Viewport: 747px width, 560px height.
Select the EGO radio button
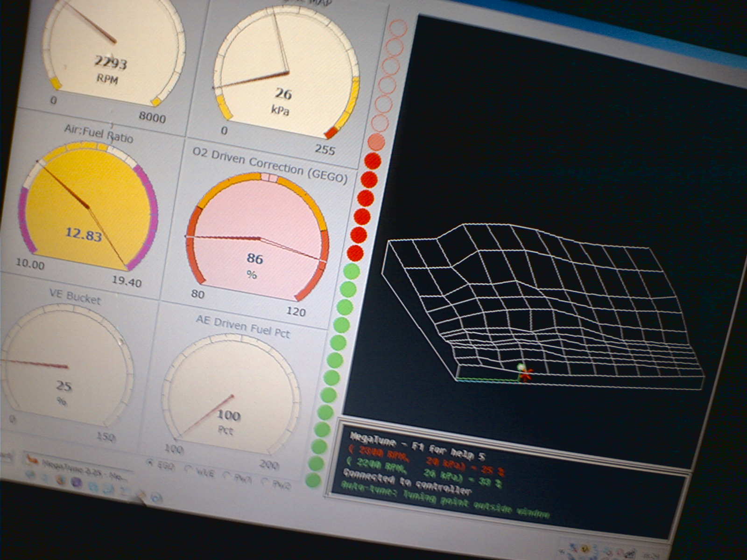[150, 463]
